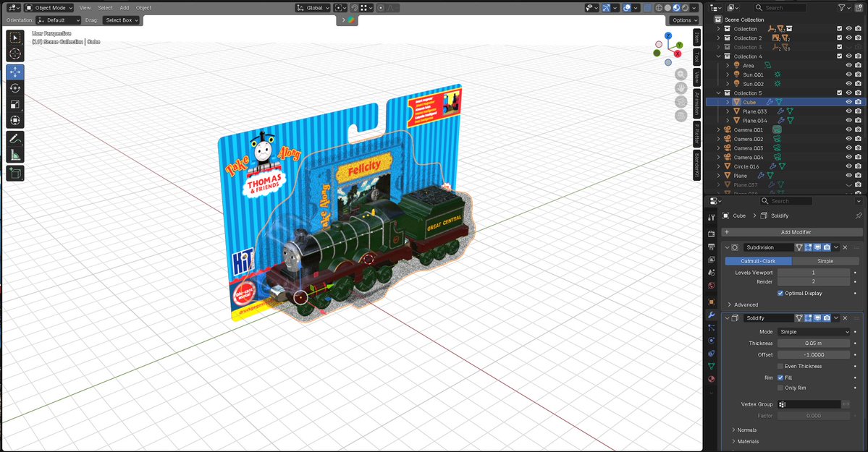Image resolution: width=868 pixels, height=452 pixels.
Task: Open the Select menu
Action: click(x=105, y=8)
